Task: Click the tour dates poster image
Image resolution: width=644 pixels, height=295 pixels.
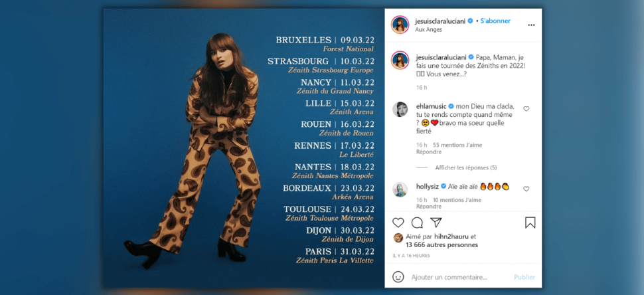Action: click(244, 148)
